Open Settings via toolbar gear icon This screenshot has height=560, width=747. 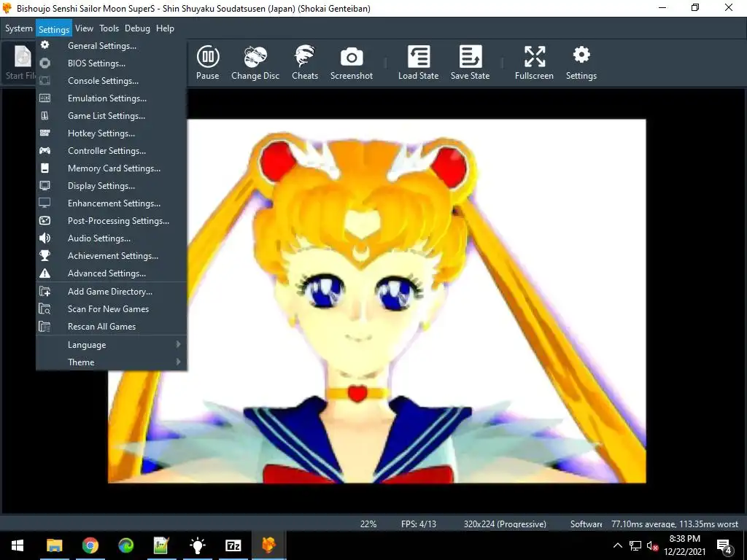click(x=581, y=63)
